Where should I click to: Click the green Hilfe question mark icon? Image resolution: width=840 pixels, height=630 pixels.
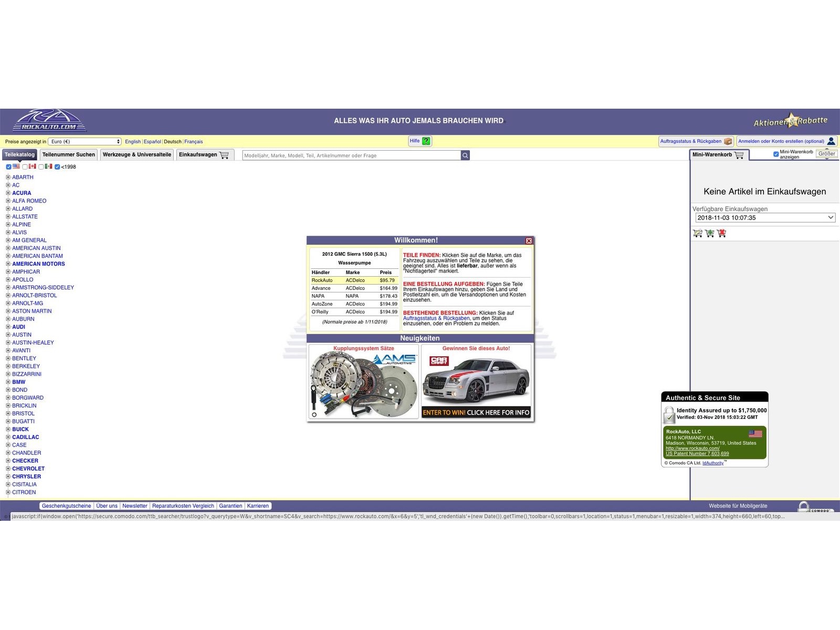[x=426, y=141]
